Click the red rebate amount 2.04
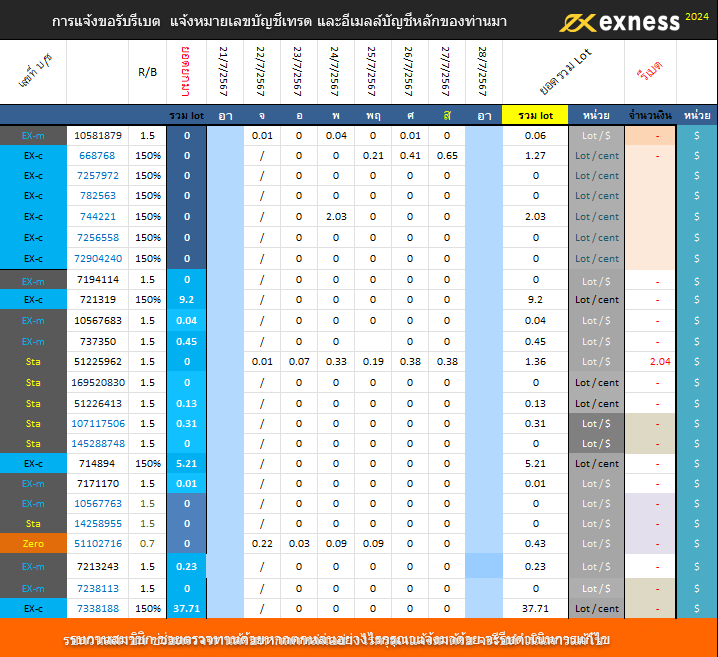Viewport: 718px width, 657px height. pyautogui.click(x=660, y=362)
